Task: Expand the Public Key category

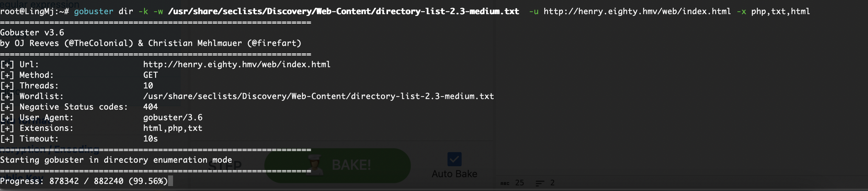Action: [22, 177]
